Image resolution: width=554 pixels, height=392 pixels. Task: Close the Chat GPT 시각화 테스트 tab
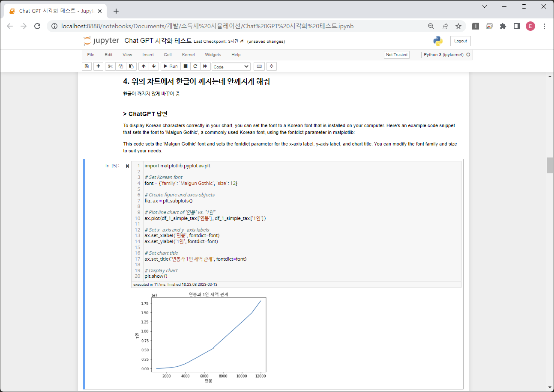pos(100,11)
